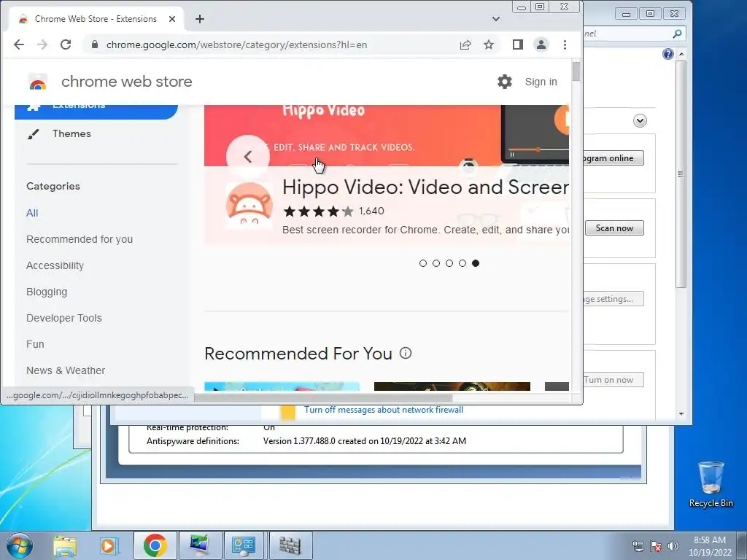
Task: Click the Chrome Web Store tab title
Action: (x=96, y=19)
